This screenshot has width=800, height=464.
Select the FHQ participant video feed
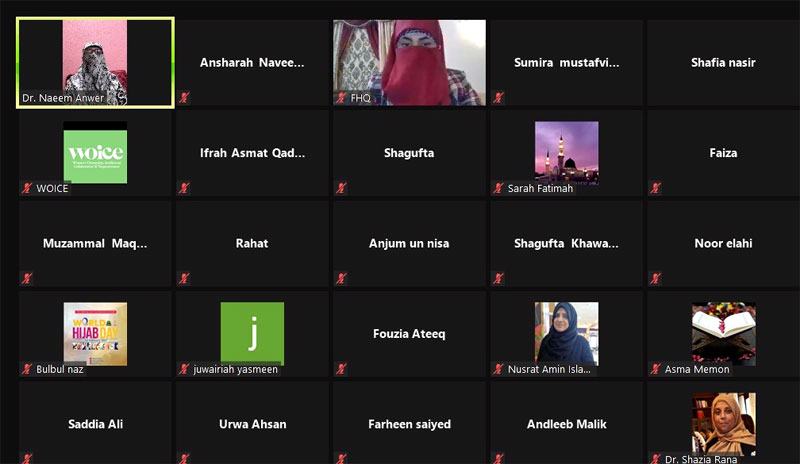tap(409, 63)
